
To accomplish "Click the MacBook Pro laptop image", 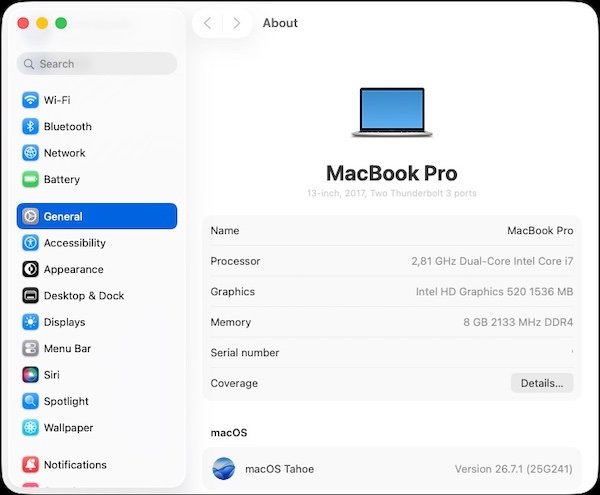I will point(392,112).
